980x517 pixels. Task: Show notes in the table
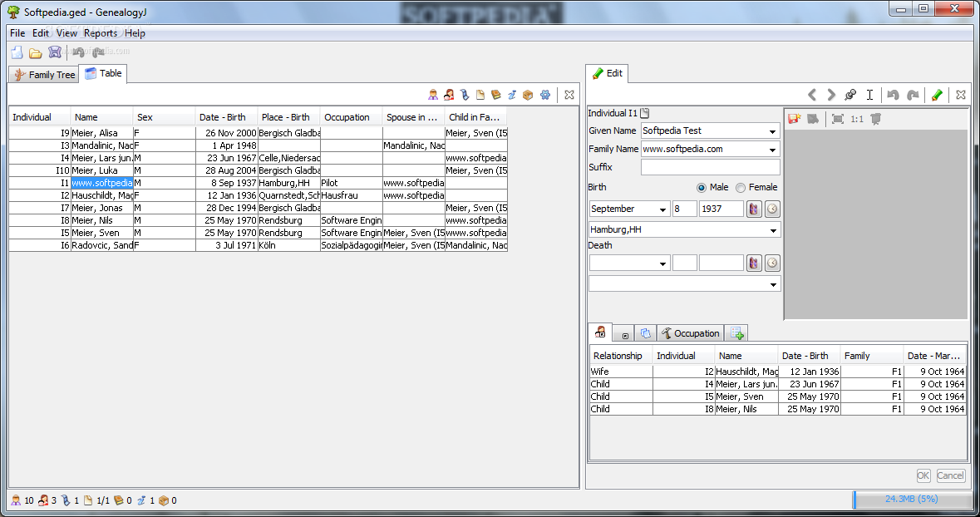(480, 95)
